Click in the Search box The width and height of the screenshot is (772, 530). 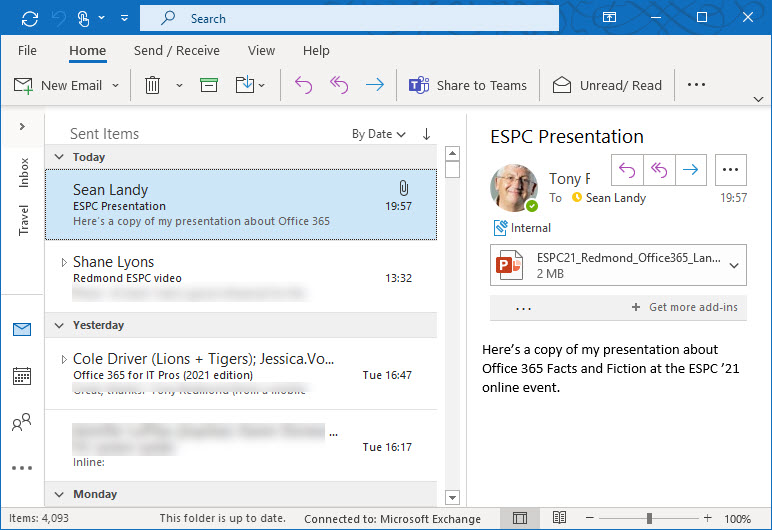coord(350,18)
